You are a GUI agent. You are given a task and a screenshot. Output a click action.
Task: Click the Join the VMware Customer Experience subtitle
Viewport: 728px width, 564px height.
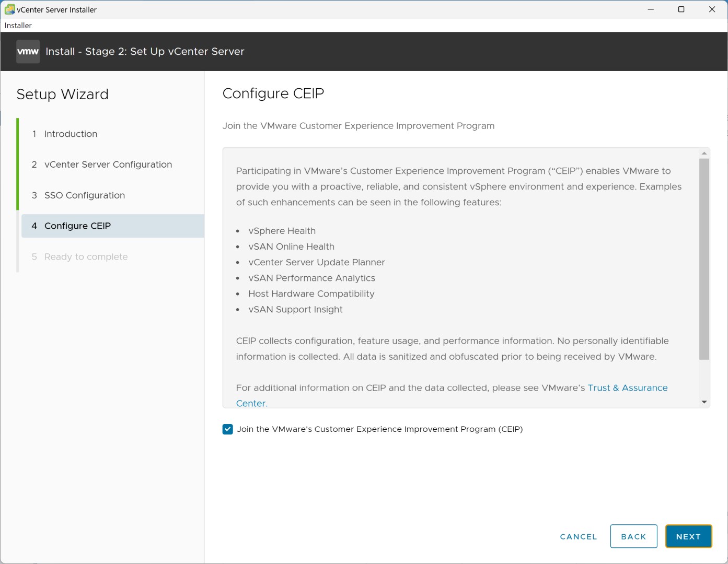pyautogui.click(x=359, y=126)
